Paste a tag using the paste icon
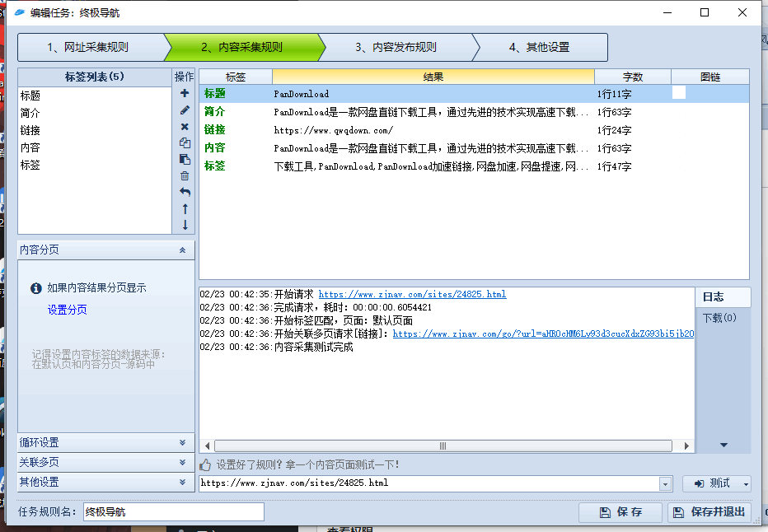 [185, 158]
